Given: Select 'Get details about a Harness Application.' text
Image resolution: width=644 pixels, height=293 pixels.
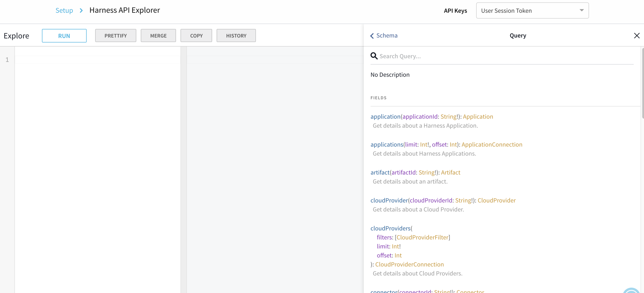Looking at the screenshot, I should pyautogui.click(x=425, y=125).
